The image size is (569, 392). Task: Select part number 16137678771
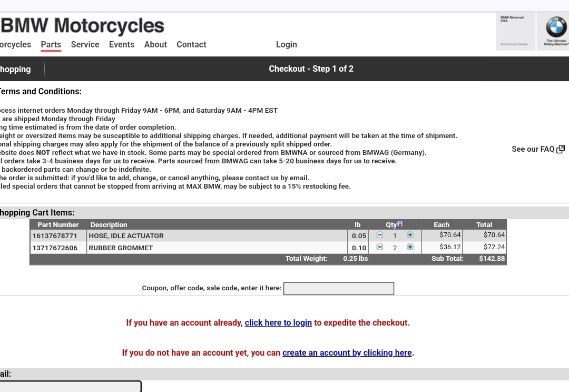coord(55,236)
